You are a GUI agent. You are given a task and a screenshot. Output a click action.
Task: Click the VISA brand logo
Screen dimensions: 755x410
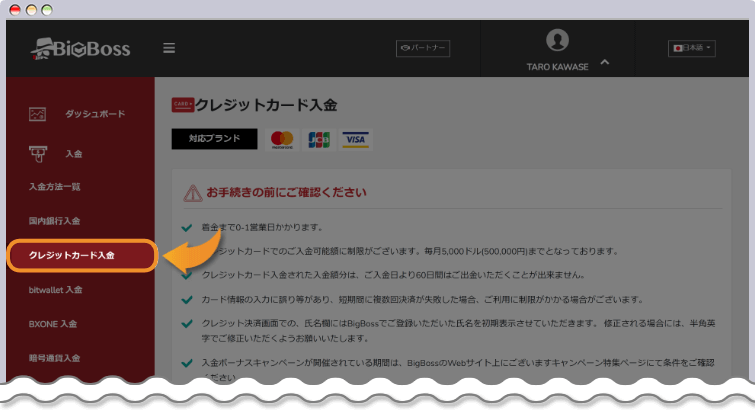tap(355, 140)
